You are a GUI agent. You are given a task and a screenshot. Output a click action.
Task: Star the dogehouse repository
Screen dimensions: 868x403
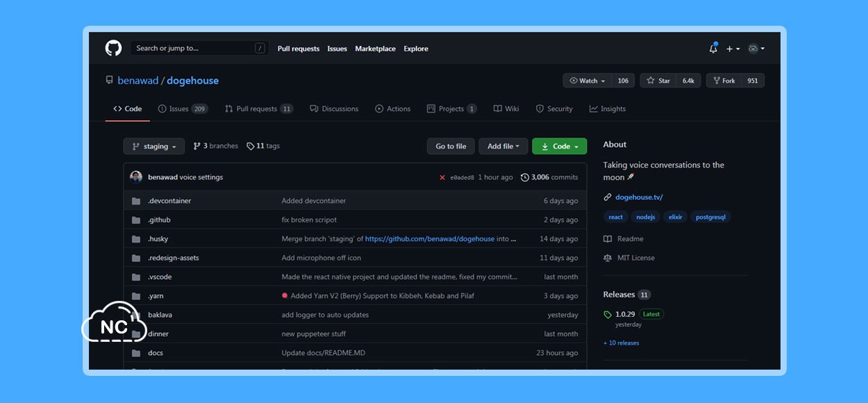[658, 81]
